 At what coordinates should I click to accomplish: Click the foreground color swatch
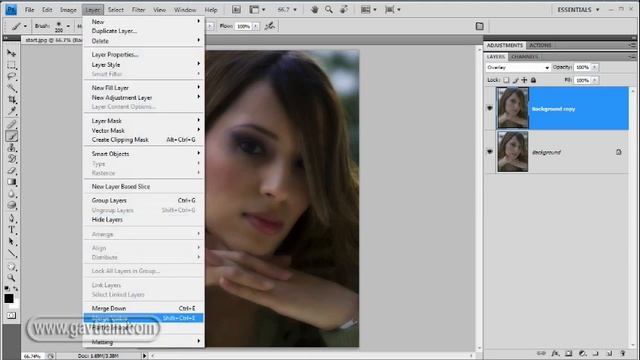pos(9,298)
